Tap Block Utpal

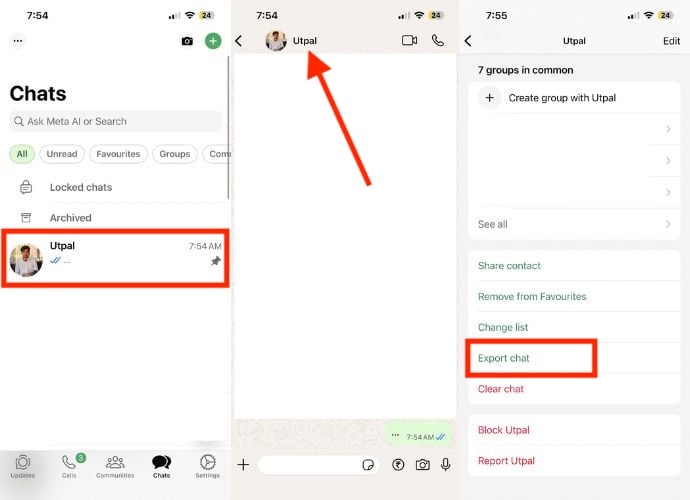click(x=574, y=430)
